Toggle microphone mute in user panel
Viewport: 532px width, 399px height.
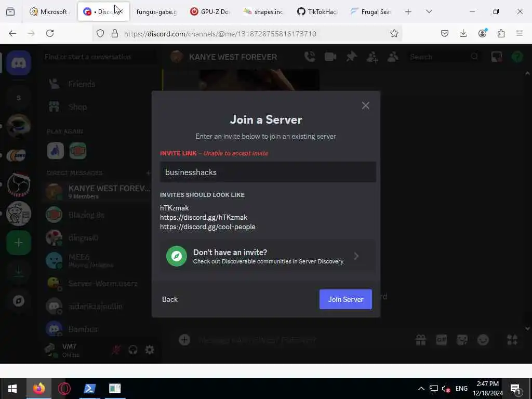tap(116, 350)
